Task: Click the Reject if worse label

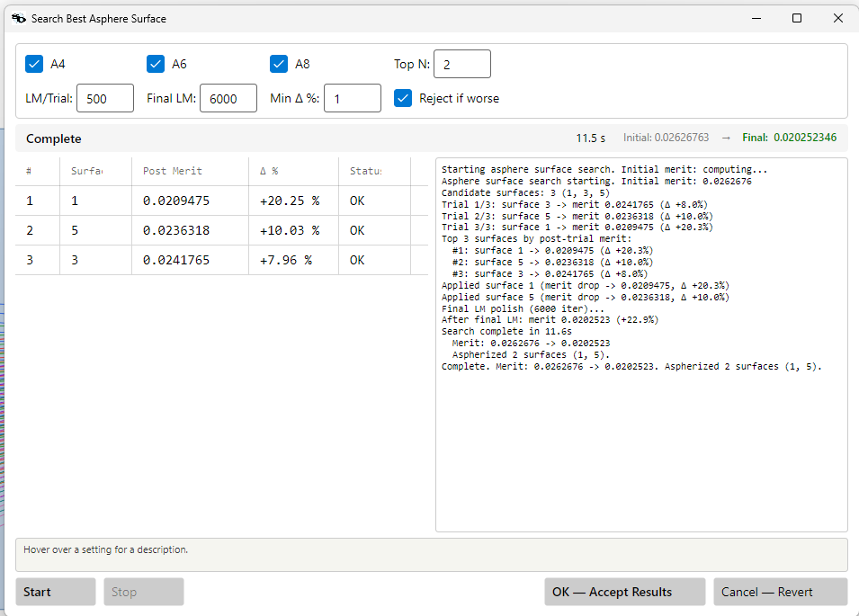Action: tap(459, 99)
